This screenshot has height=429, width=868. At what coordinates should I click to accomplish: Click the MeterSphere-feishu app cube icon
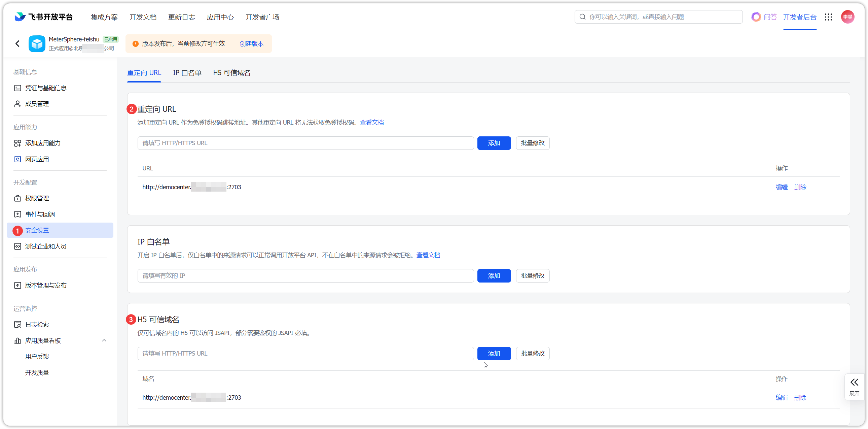37,43
